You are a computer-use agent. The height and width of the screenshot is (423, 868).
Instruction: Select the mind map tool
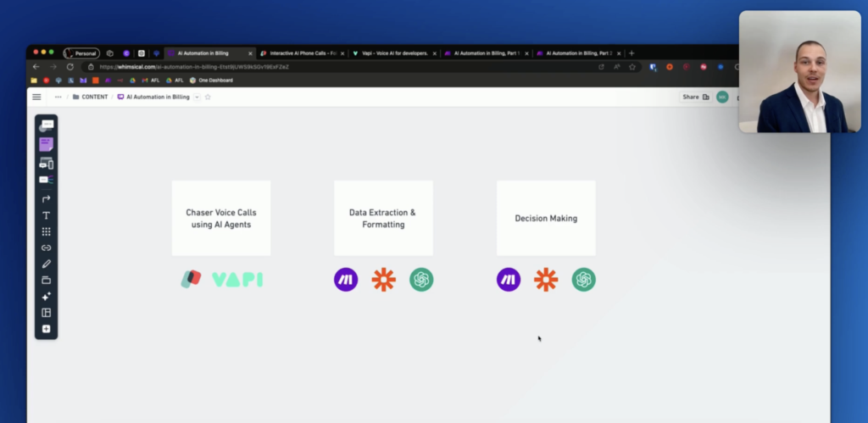click(x=46, y=180)
